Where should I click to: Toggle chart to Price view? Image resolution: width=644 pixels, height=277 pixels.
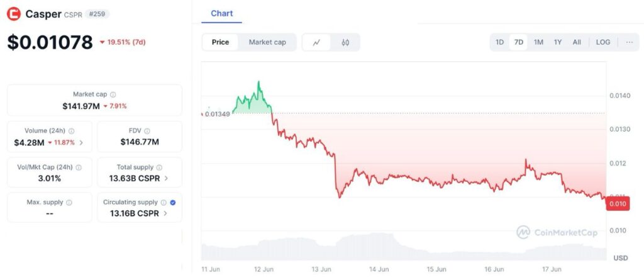click(220, 42)
